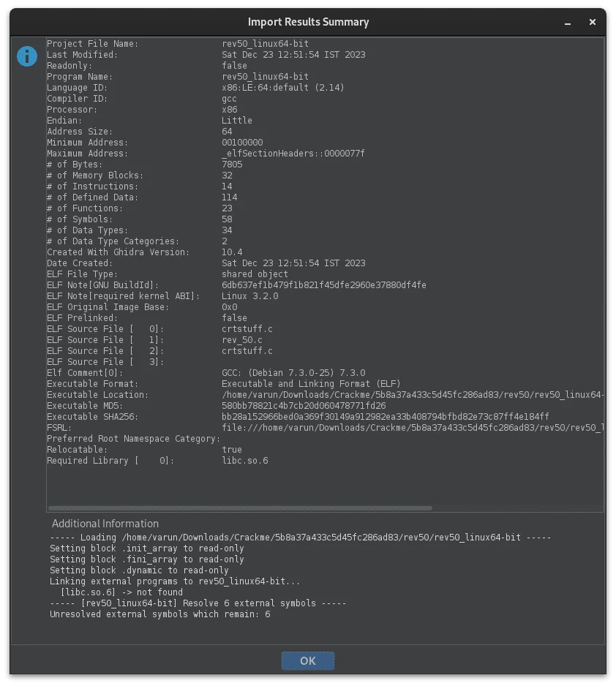Click the Additional Information heading
This screenshot has height=686, width=616.
pos(105,524)
